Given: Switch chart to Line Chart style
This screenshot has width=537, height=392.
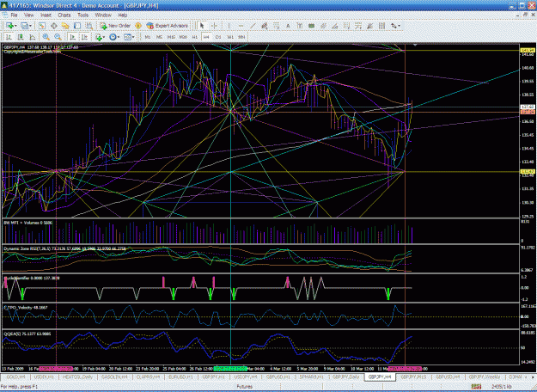Looking at the screenshot, I should tap(32, 37).
